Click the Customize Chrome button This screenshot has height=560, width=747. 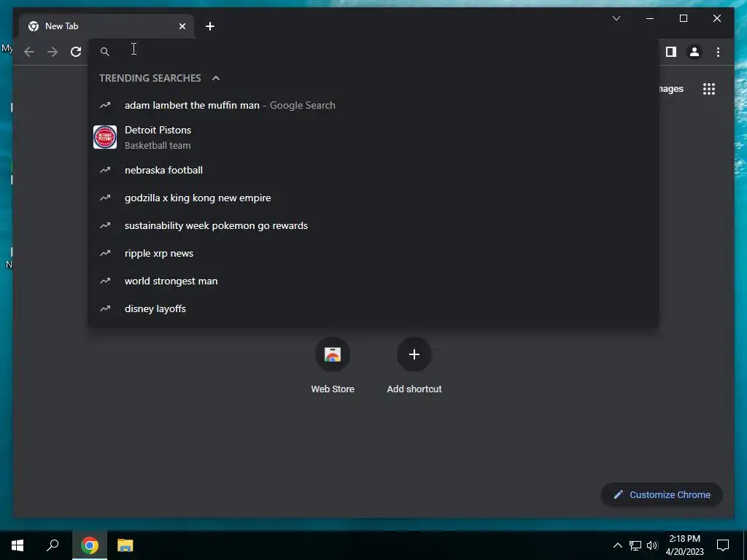tap(662, 495)
